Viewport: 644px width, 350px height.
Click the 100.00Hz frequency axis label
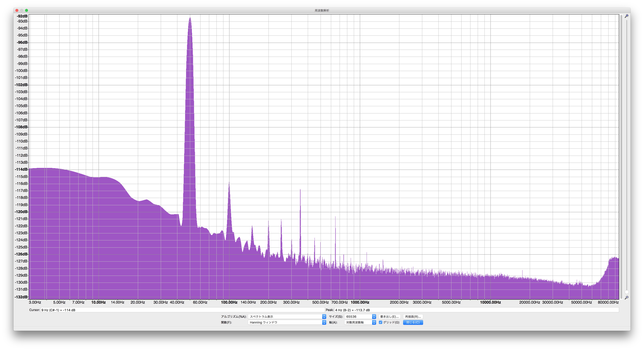point(229,302)
